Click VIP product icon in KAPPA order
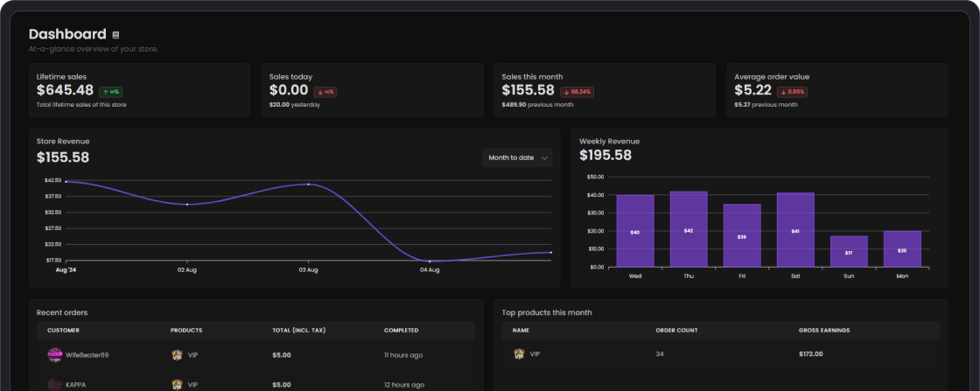This screenshot has width=980, height=391. pos(176,385)
